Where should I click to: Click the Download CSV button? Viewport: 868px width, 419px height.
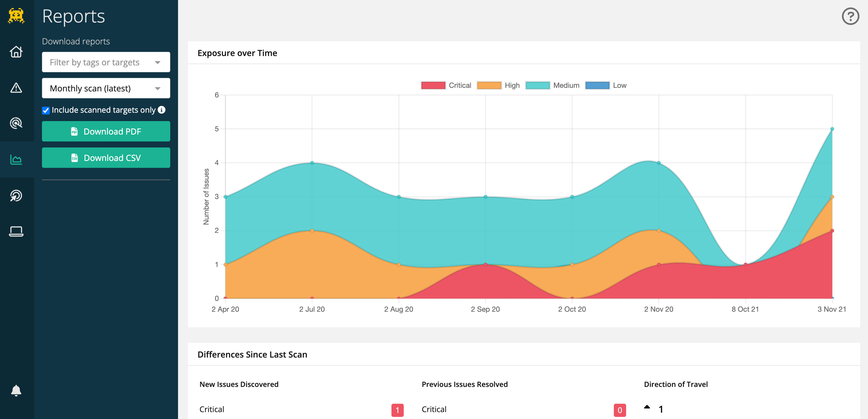pyautogui.click(x=106, y=158)
